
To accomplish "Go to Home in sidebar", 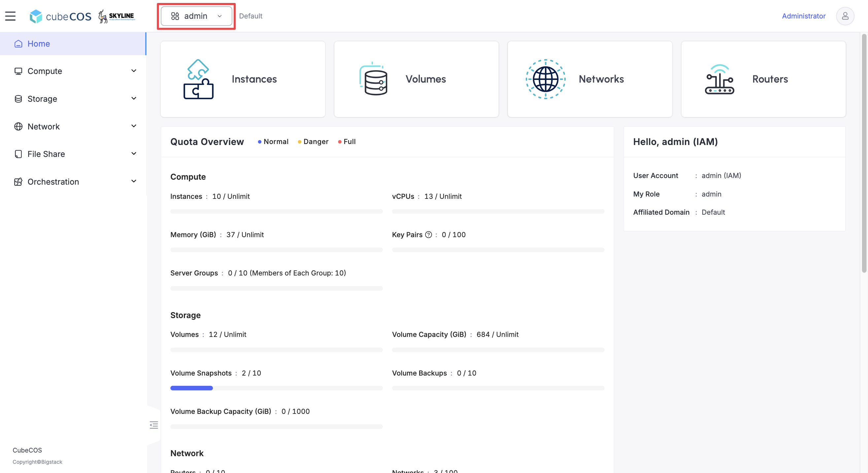I will click(73, 44).
